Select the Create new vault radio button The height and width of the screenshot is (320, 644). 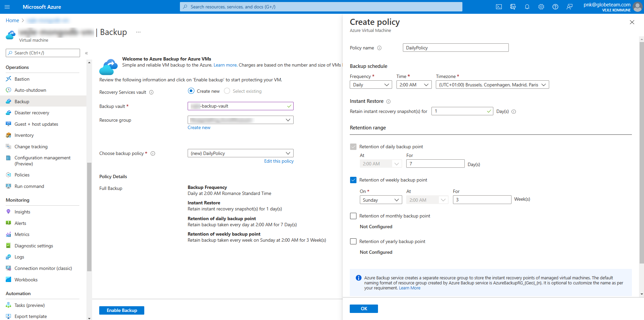[x=191, y=91]
